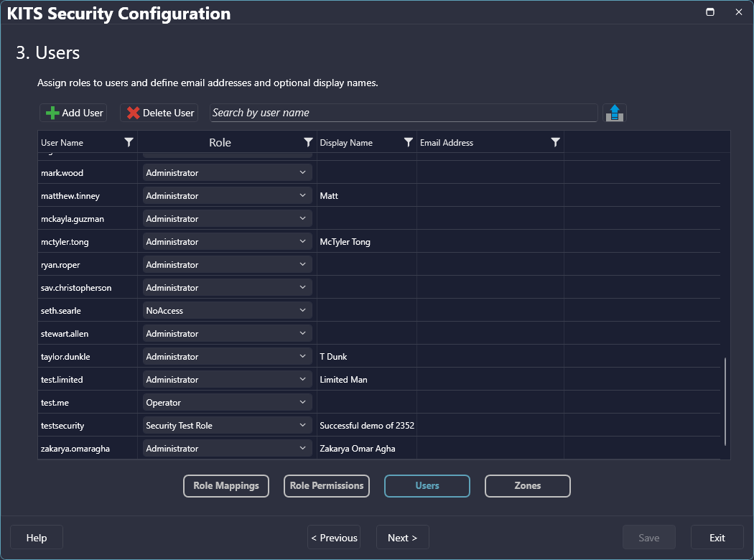The image size is (754, 560).
Task: Open the Role column filter funnel
Action: coord(308,142)
